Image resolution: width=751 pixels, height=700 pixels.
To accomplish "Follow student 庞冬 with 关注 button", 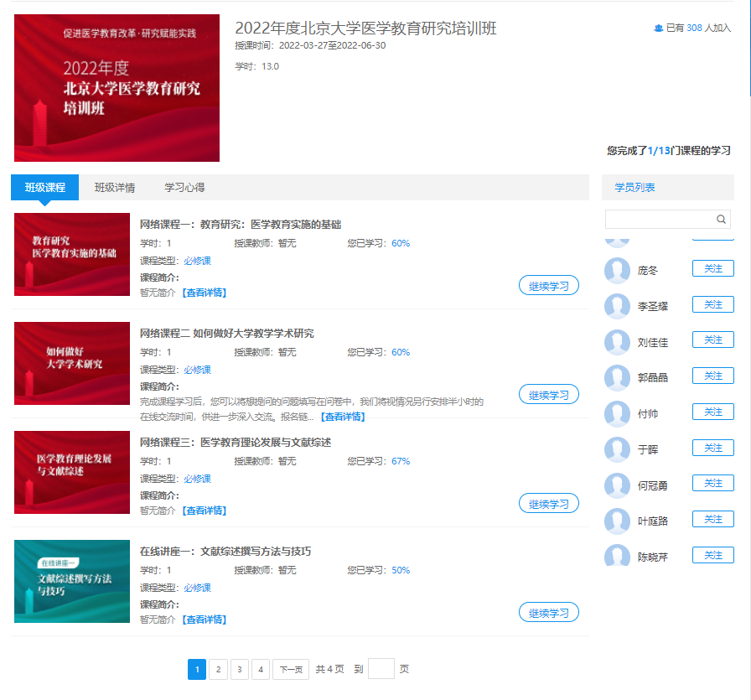I will (x=713, y=269).
